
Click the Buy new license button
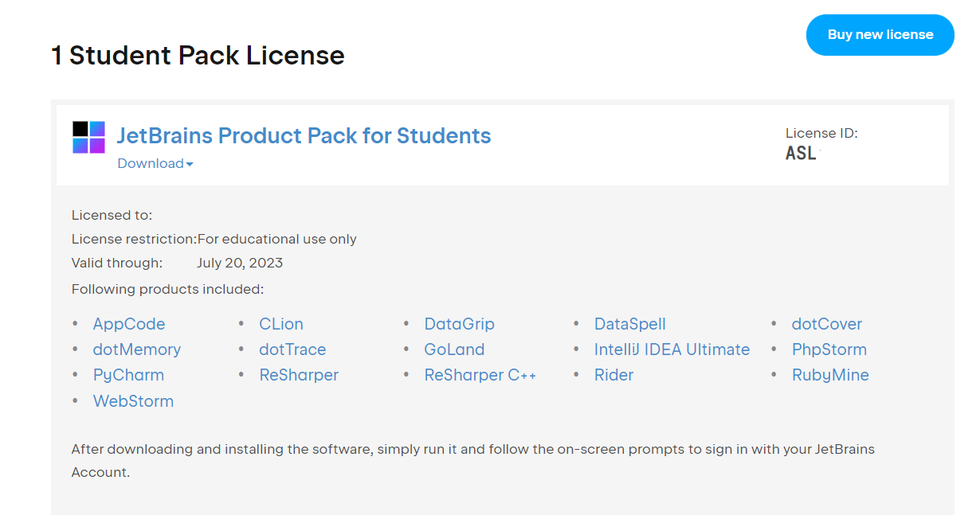[880, 35]
